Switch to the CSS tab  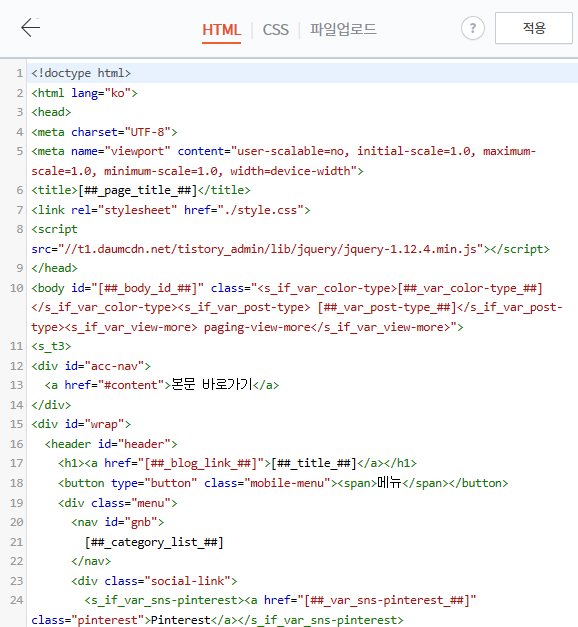tap(275, 30)
